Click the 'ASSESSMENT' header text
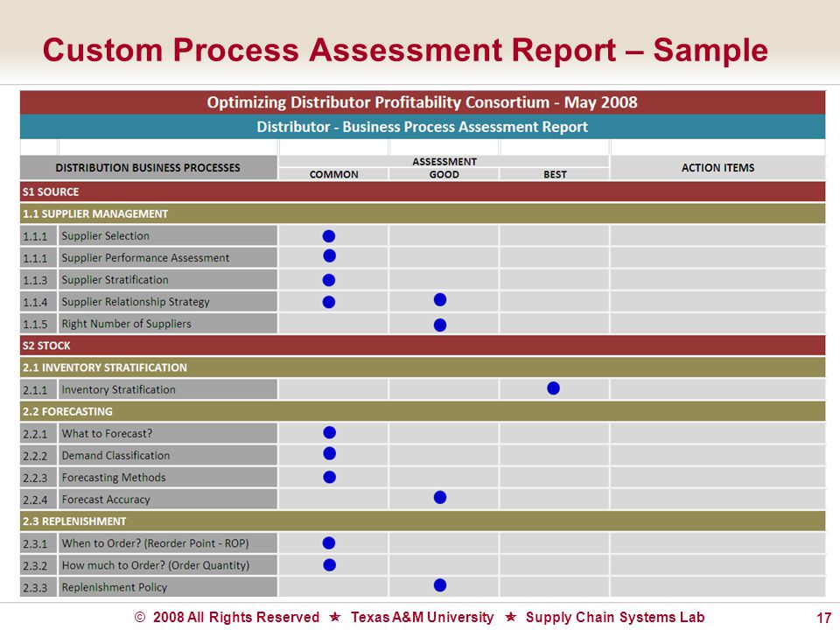Image resolution: width=840 pixels, height=630 pixels. tap(444, 161)
